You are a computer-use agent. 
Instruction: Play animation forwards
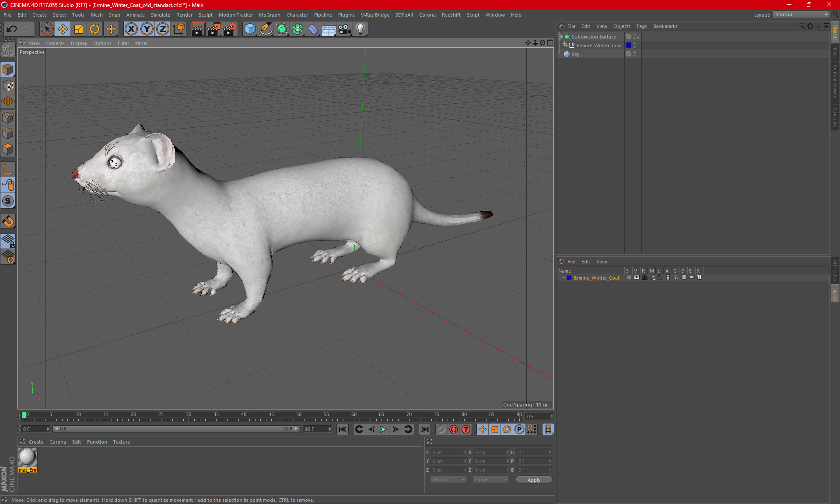[384, 429]
